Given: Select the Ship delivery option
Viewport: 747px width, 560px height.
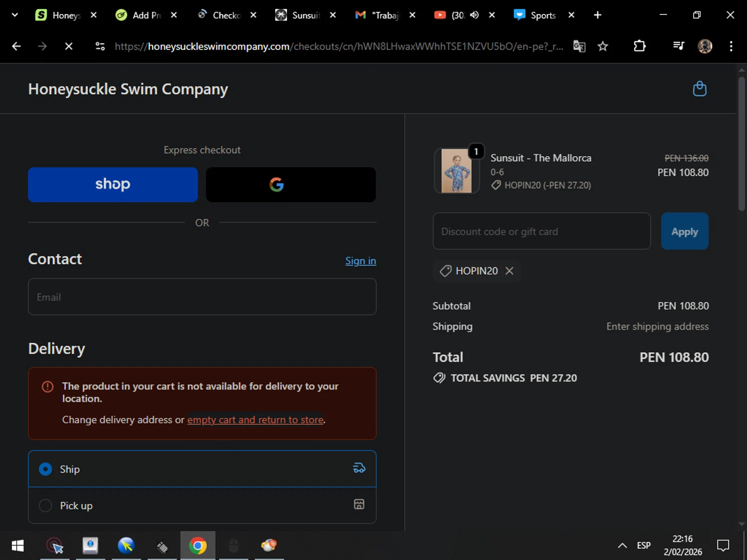Looking at the screenshot, I should point(45,469).
